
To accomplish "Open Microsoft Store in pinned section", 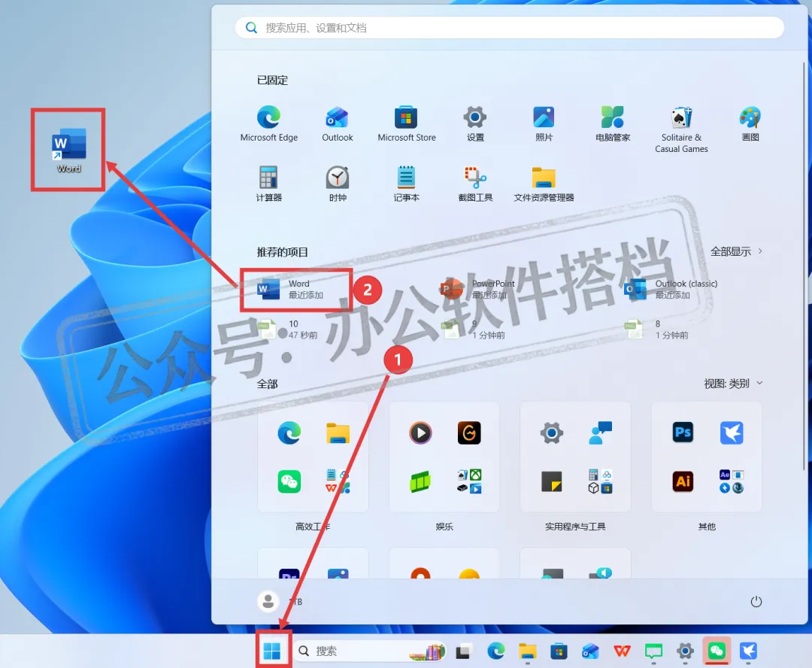I will [x=407, y=123].
